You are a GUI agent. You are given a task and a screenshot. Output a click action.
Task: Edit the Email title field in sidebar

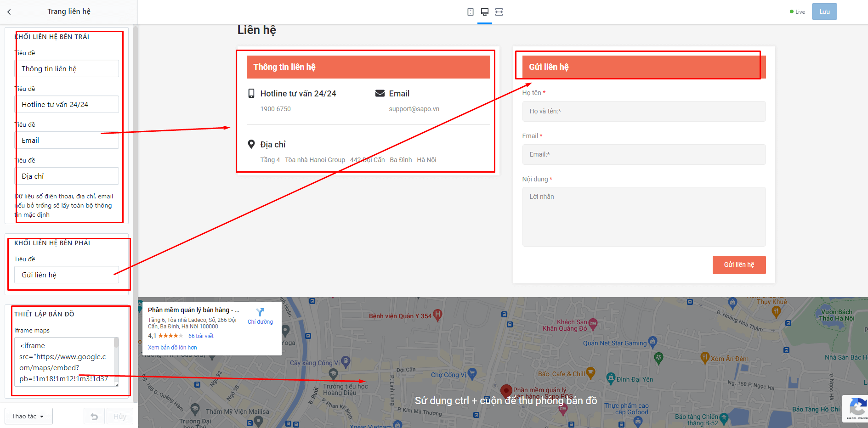(x=67, y=140)
